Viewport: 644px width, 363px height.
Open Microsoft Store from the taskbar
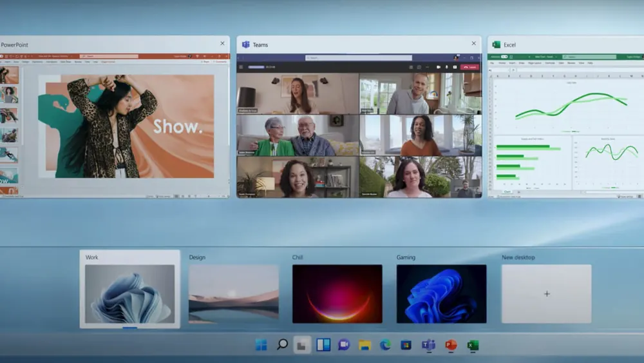(x=406, y=345)
